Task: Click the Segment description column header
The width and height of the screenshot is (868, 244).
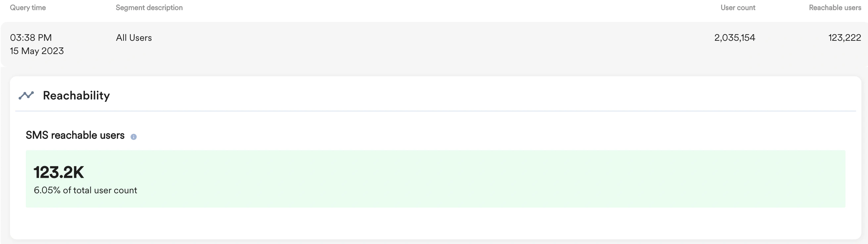Action: tap(149, 7)
